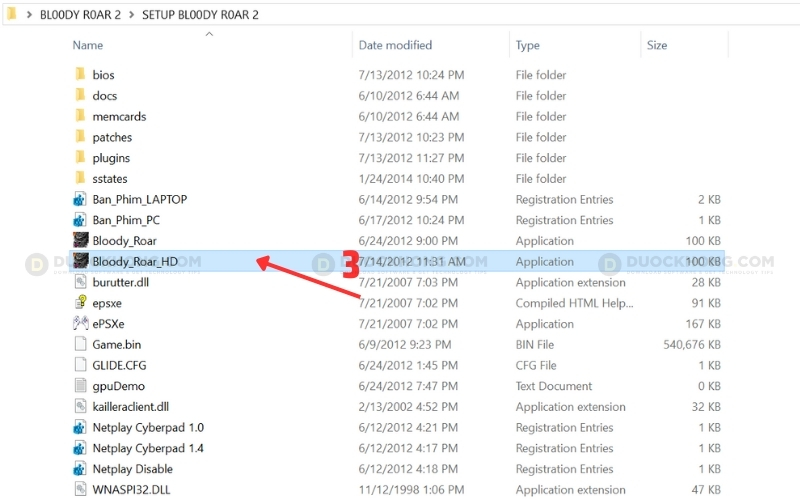Image resolution: width=800 pixels, height=500 pixels.
Task: Expand the breadcrumb chevron before BLOODY ROAR 2
Action: 28,15
